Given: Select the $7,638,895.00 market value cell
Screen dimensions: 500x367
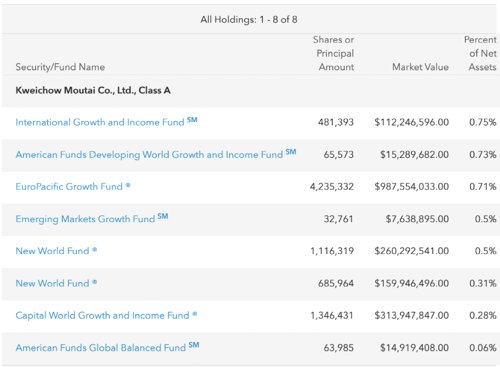Looking at the screenshot, I should coord(417,219).
